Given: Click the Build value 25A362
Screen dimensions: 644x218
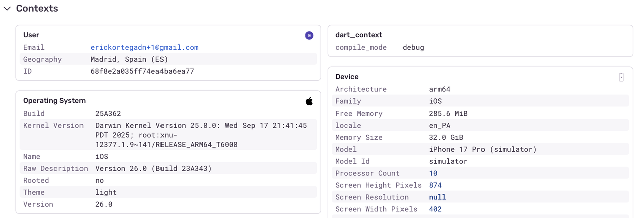Looking at the screenshot, I should (x=108, y=114).
